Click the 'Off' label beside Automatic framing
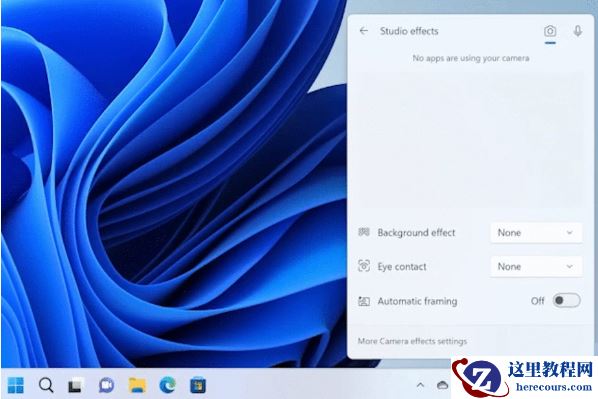 (x=537, y=301)
